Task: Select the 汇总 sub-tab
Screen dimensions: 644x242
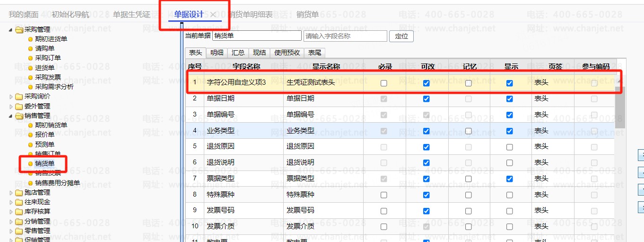Action: pos(238,53)
